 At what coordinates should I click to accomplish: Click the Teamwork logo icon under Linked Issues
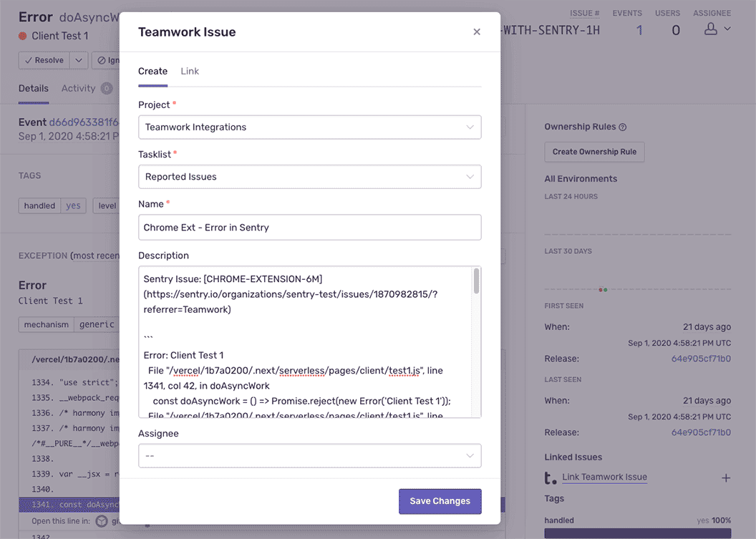tap(550, 477)
